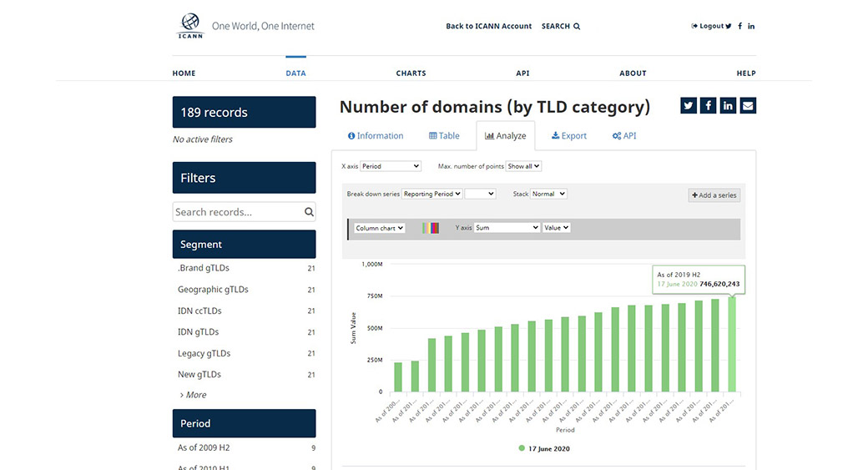Click magnifier icon in Search records field

coord(309,212)
